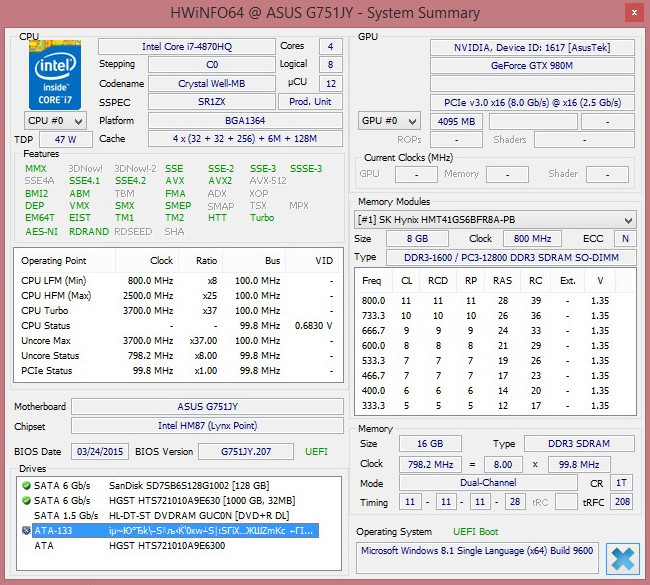Click green check icon beside HGST 1000 GB drive
Image resolution: width=650 pixels, height=585 pixels.
click(27, 500)
